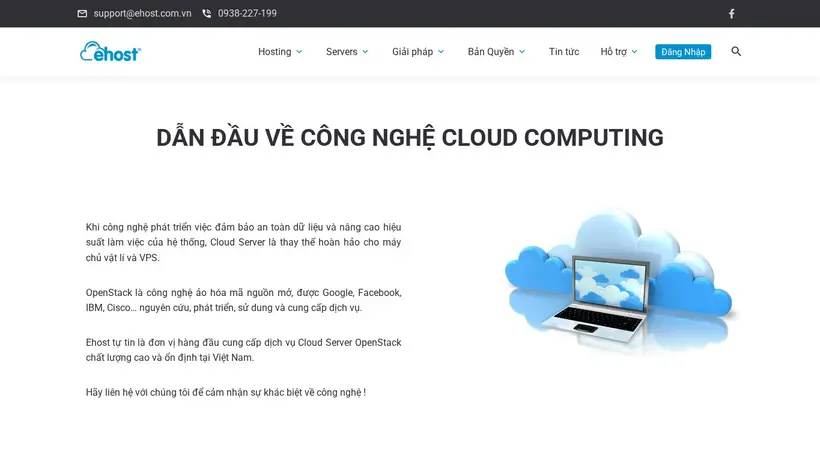Open the Hỗ trợ menu item

click(x=613, y=52)
